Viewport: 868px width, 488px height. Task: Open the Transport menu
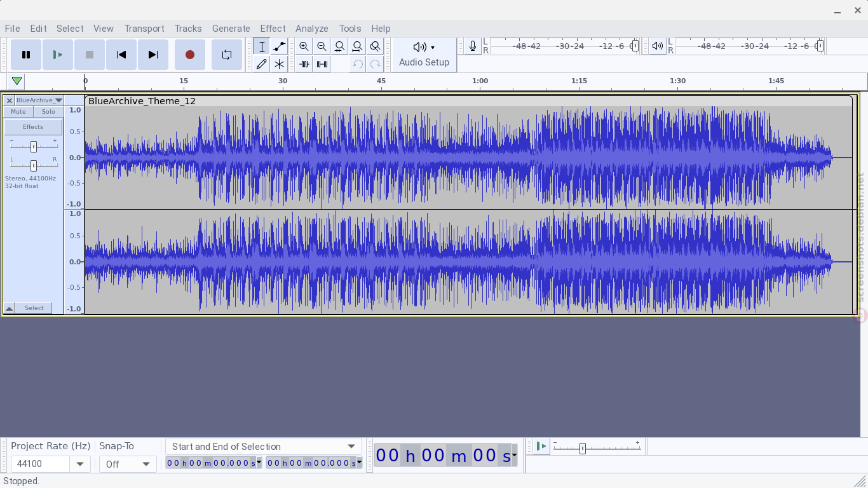[x=144, y=29]
